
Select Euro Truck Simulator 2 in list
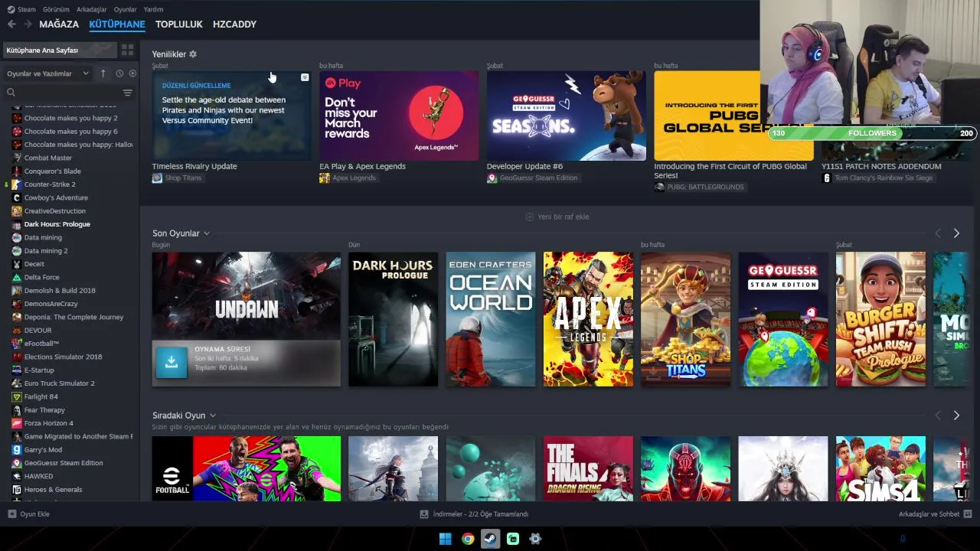click(x=59, y=383)
